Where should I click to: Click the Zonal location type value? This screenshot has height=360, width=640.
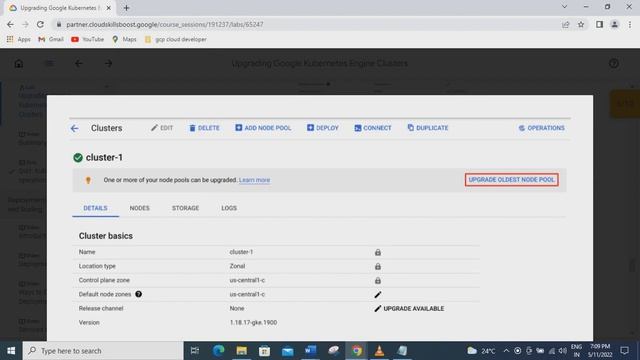coord(237,266)
